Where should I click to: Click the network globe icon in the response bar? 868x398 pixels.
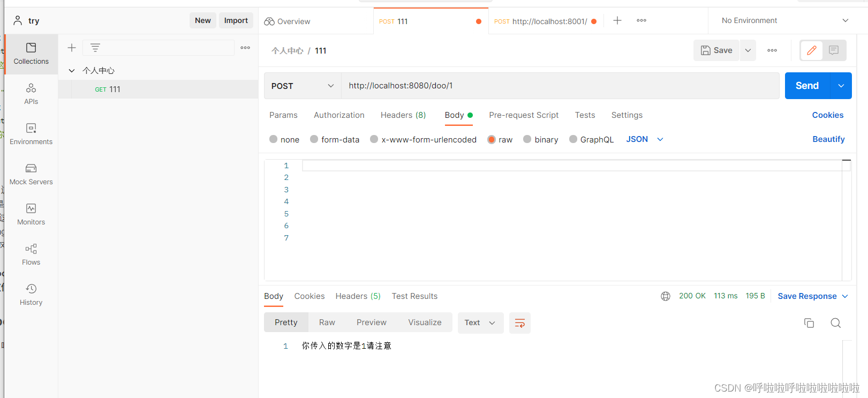[666, 296]
